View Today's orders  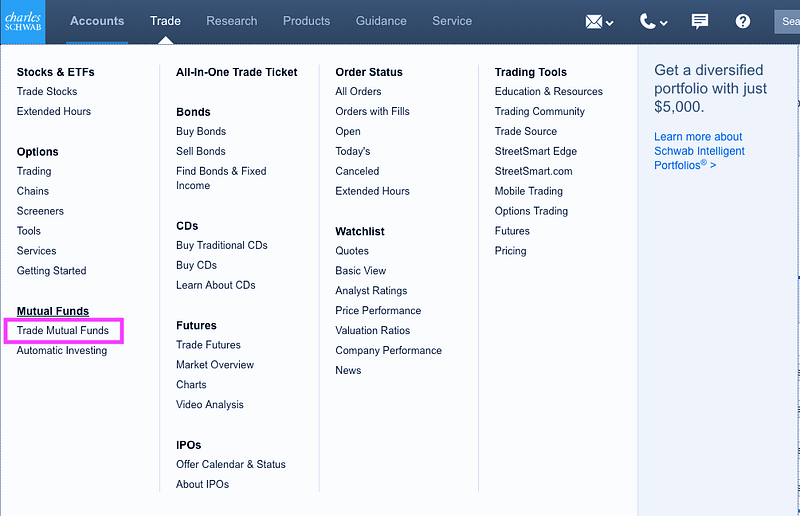click(353, 151)
